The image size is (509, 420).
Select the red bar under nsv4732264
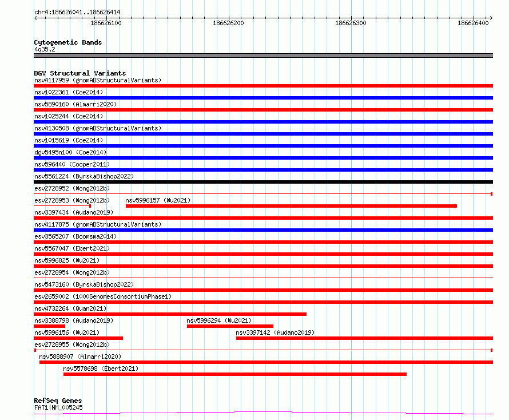[170, 314]
